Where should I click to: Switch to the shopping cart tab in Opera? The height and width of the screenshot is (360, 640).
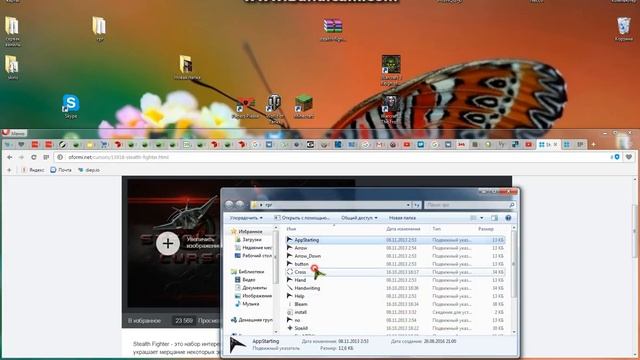104,144
